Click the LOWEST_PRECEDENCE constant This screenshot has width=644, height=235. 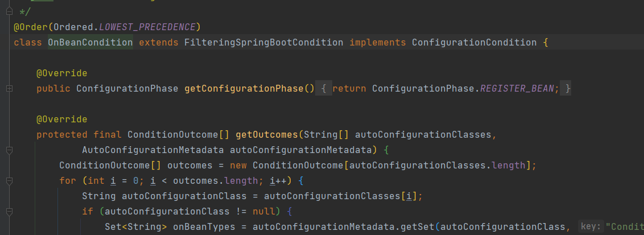[148, 27]
